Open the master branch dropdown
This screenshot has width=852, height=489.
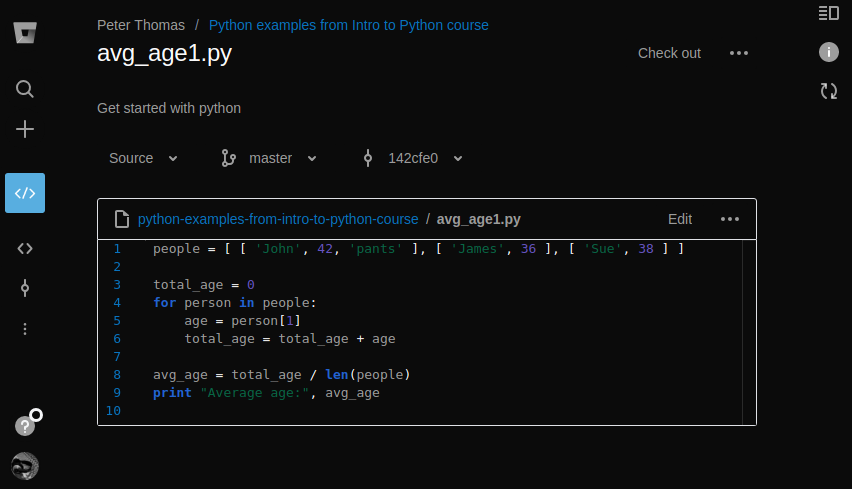click(x=268, y=158)
